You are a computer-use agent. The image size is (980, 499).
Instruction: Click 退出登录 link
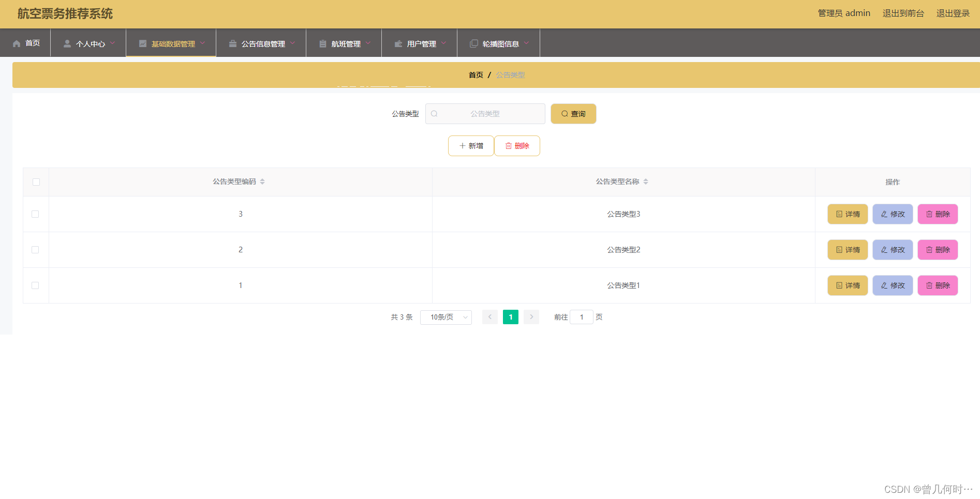coord(953,13)
